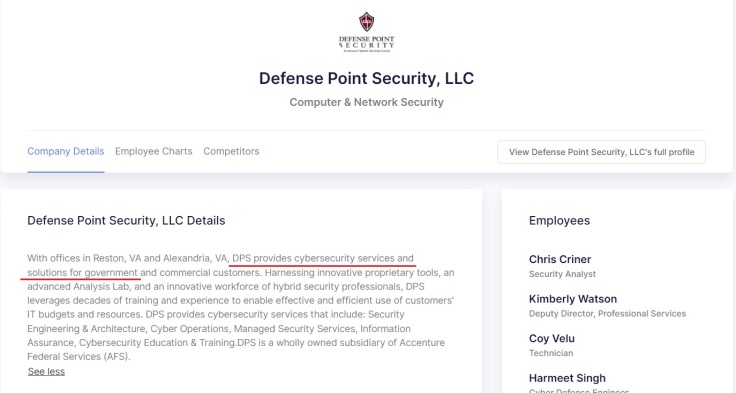Click Security Analyst title under Chris Criner
Viewport: 736px width, 393px height.
pyautogui.click(x=562, y=274)
